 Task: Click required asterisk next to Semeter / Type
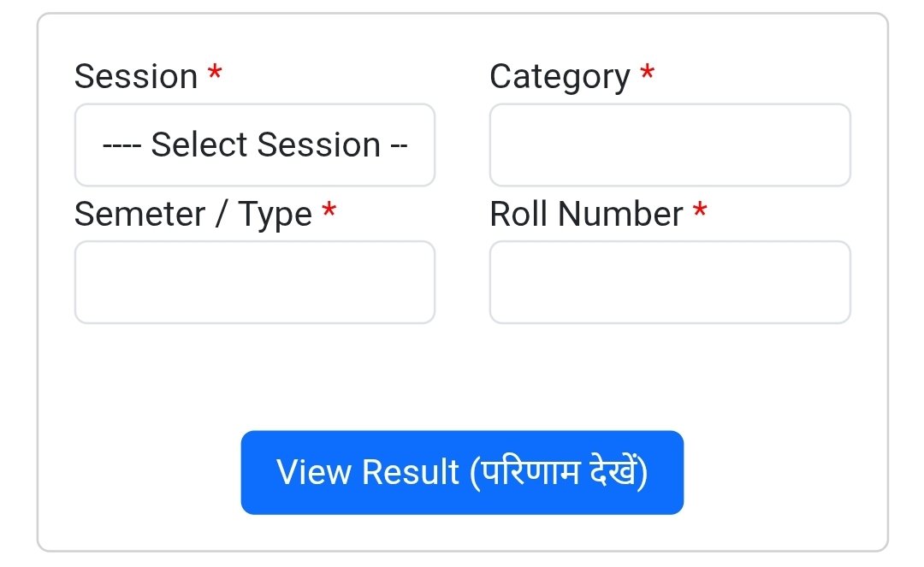click(329, 211)
